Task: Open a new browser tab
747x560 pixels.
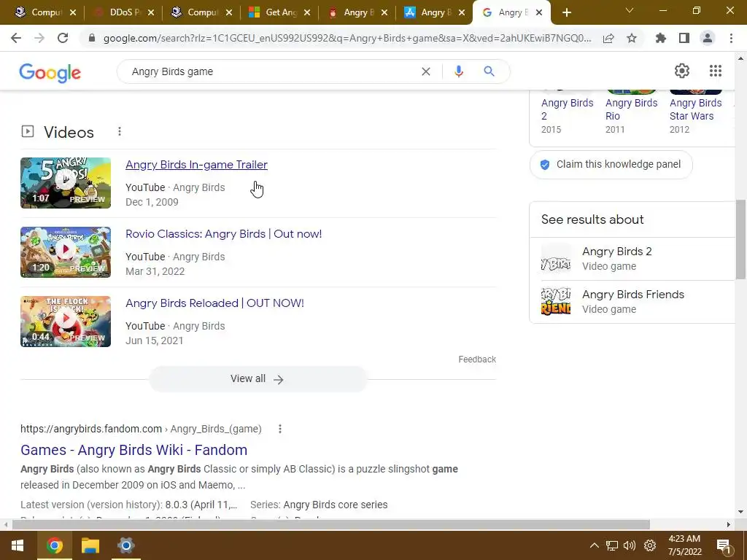Action: pos(566,13)
